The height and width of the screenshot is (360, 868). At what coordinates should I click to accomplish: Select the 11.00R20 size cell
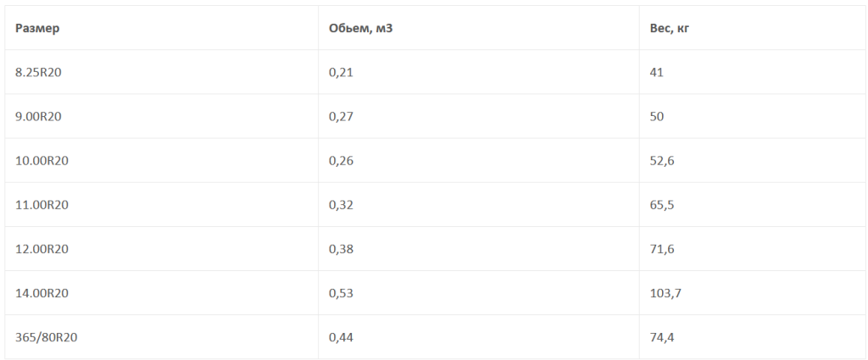point(42,204)
